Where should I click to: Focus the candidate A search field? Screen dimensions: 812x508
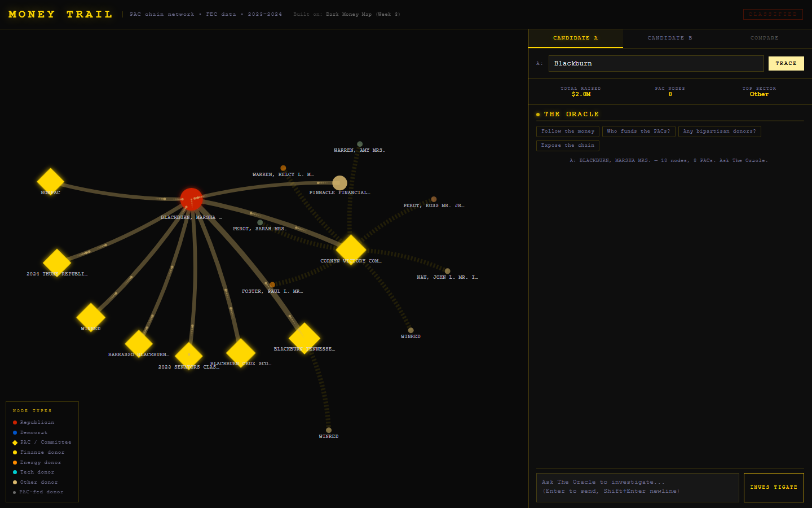click(x=656, y=63)
